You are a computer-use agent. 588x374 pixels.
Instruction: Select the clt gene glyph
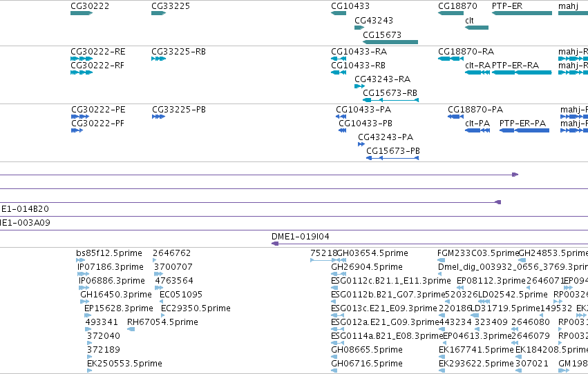(477, 28)
